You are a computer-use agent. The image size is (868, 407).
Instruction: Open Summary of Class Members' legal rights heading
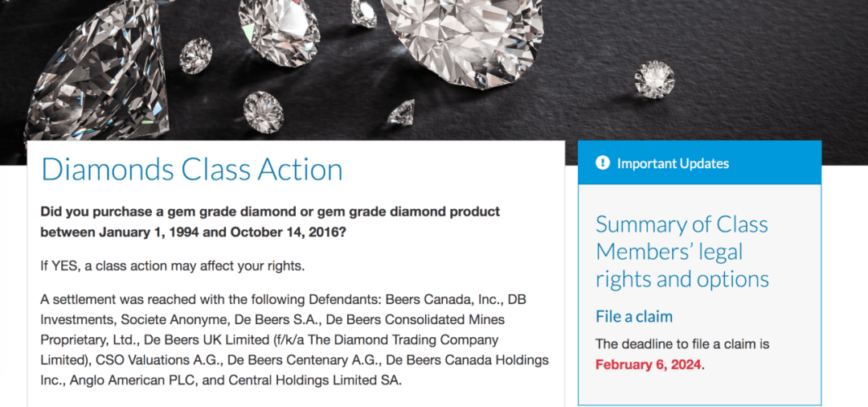click(x=682, y=252)
